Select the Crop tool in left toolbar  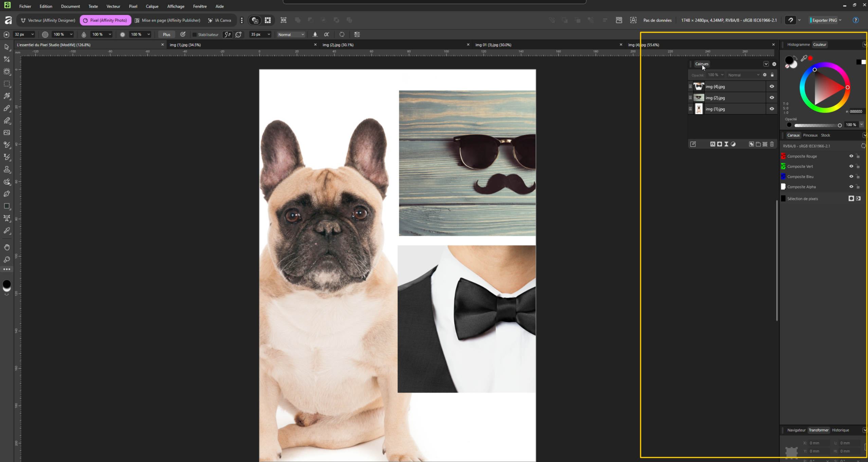pos(7,59)
